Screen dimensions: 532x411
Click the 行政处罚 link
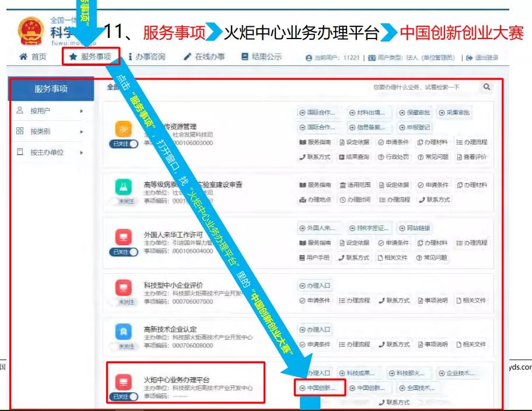click(394, 157)
